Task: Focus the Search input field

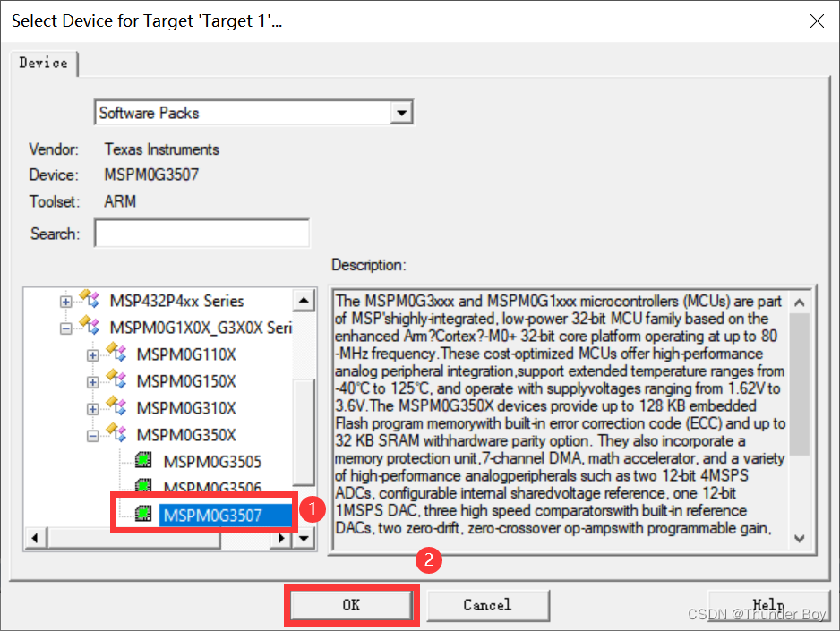Action: (x=202, y=234)
